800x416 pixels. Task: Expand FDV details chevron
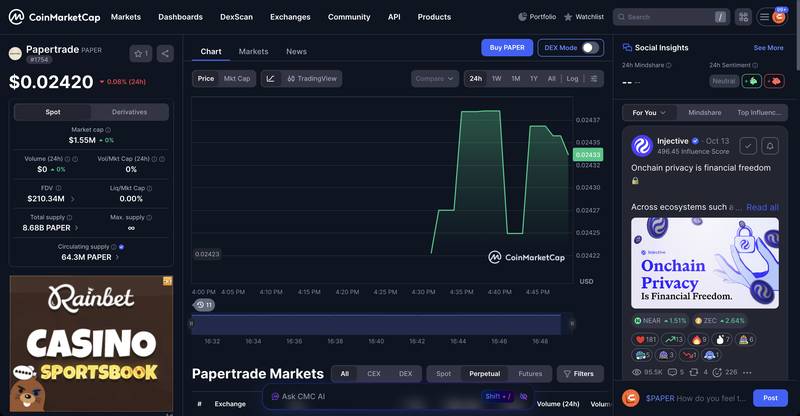[x=72, y=199]
